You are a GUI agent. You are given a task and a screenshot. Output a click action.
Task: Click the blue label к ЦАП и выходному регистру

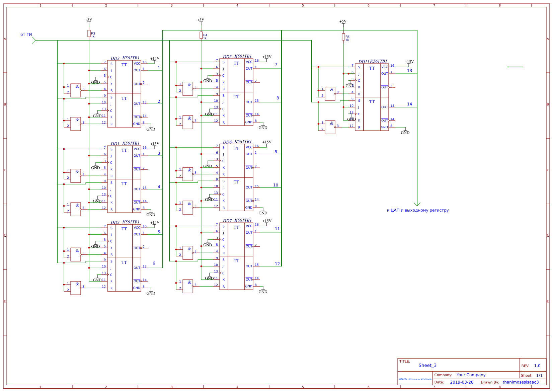[x=418, y=210]
